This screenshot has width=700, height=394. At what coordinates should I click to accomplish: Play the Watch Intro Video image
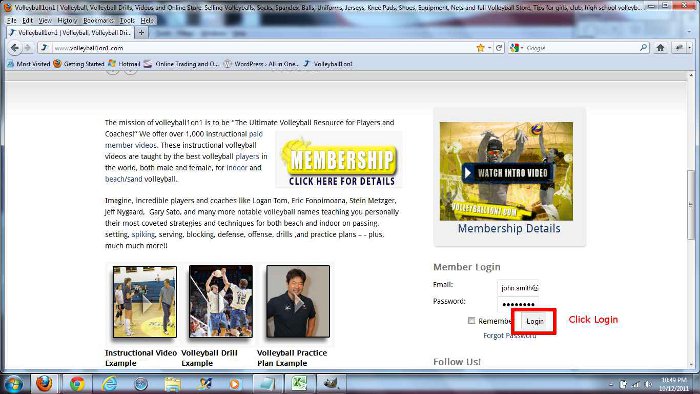(506, 171)
